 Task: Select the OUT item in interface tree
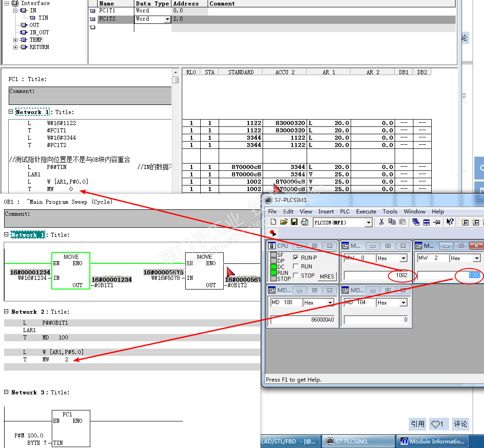point(34,25)
